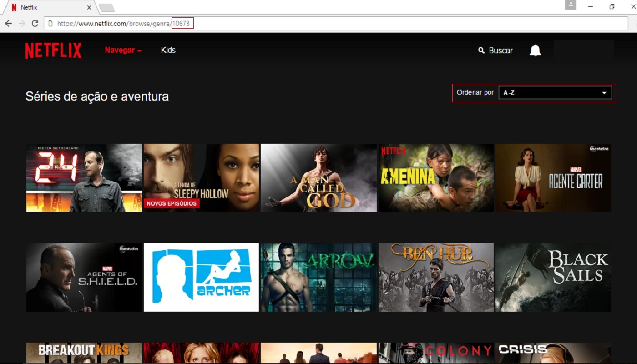Click the account profile area
The width and height of the screenshot is (637, 364).
point(583,51)
